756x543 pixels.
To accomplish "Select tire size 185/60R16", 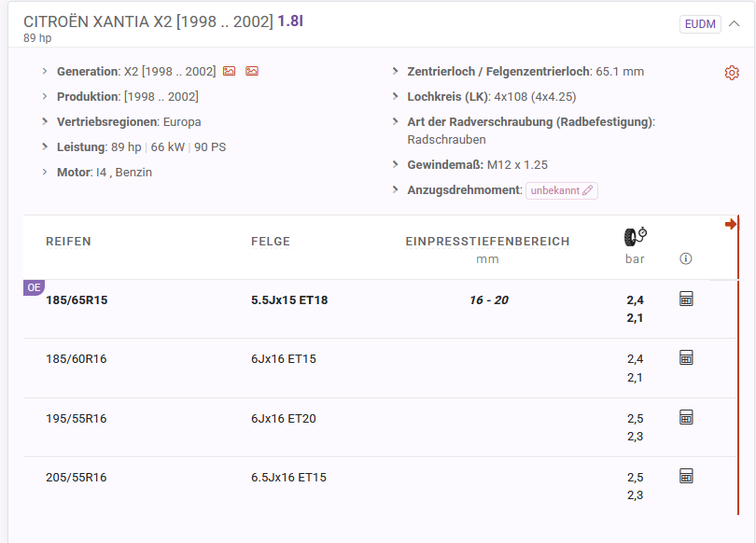I will coord(77,359).
